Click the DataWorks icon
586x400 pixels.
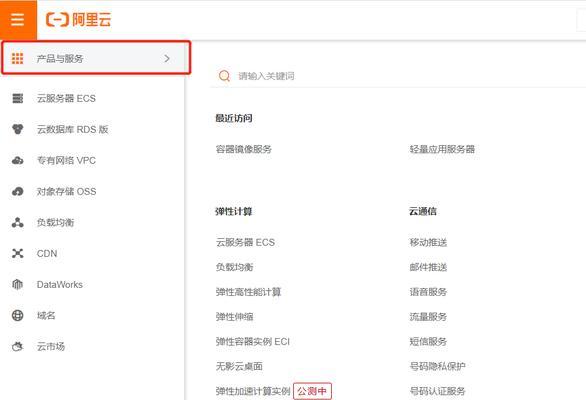18,284
